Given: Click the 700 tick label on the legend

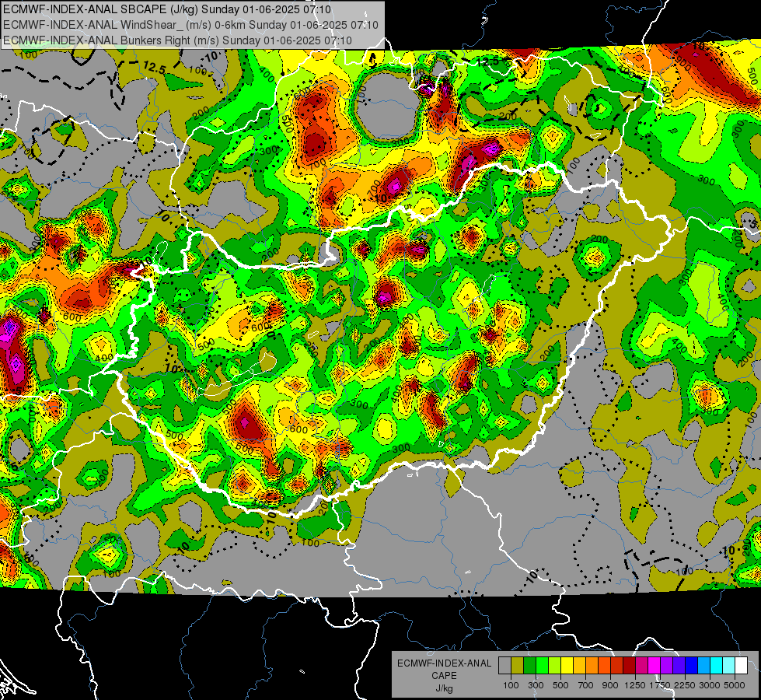Looking at the screenshot, I should coord(586,685).
